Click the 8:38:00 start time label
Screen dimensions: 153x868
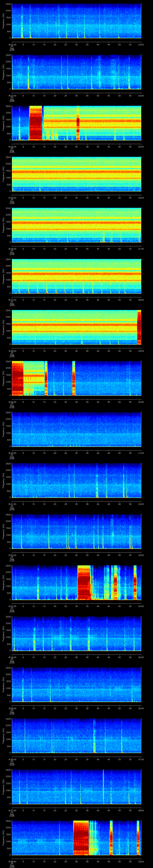[12, 862]
